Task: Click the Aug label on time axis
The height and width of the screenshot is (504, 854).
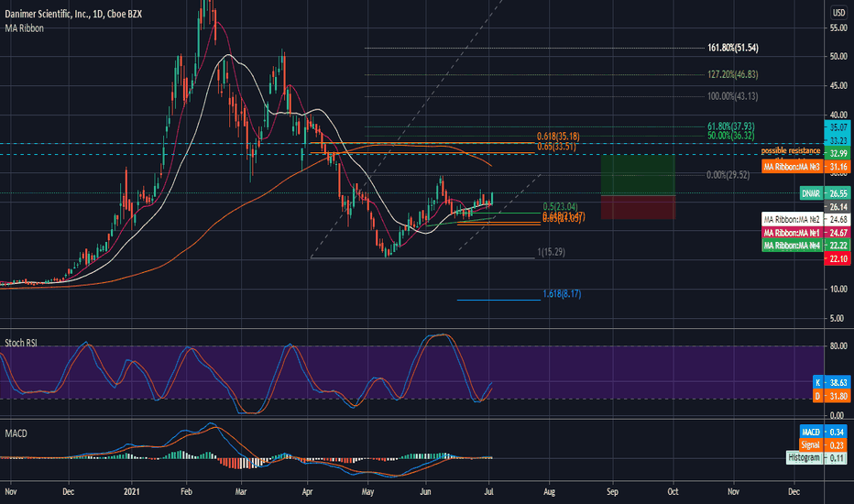Action: 549,491
